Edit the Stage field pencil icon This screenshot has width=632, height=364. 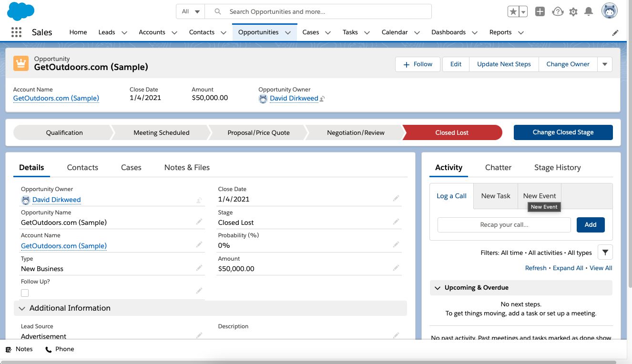point(396,222)
